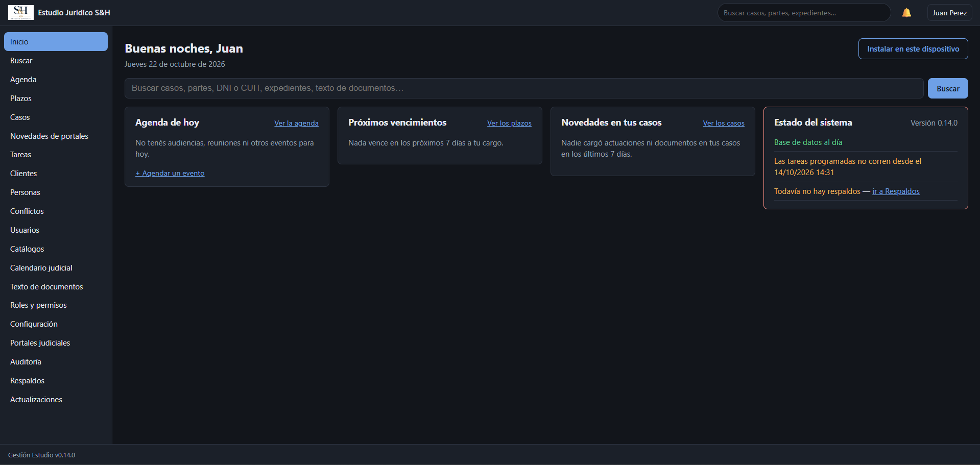The height and width of the screenshot is (465, 980).
Task: Open the Ver los casos link
Action: [724, 123]
